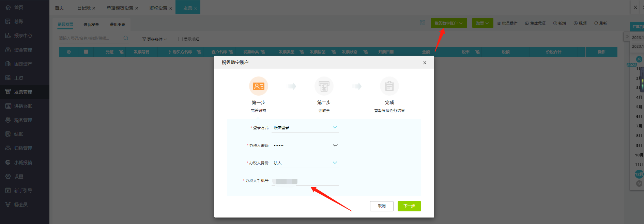
Task: Open 发票管理 in the sidebar
Action: pos(23,92)
